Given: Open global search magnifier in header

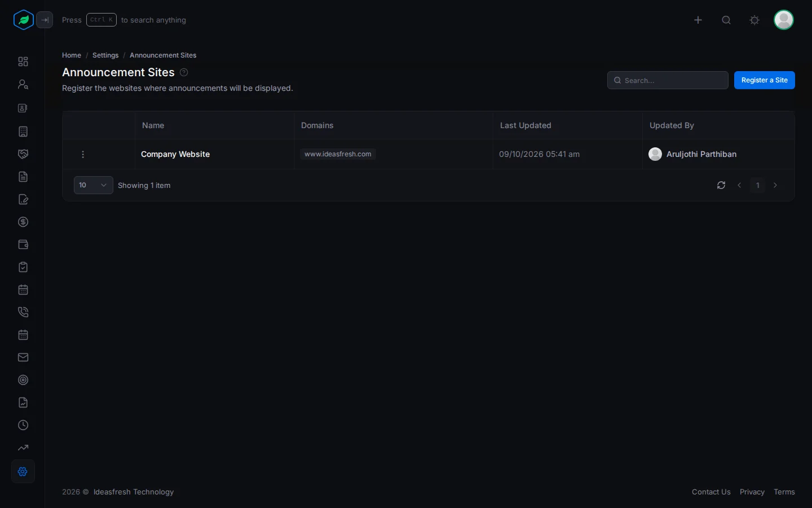Looking at the screenshot, I should point(726,20).
